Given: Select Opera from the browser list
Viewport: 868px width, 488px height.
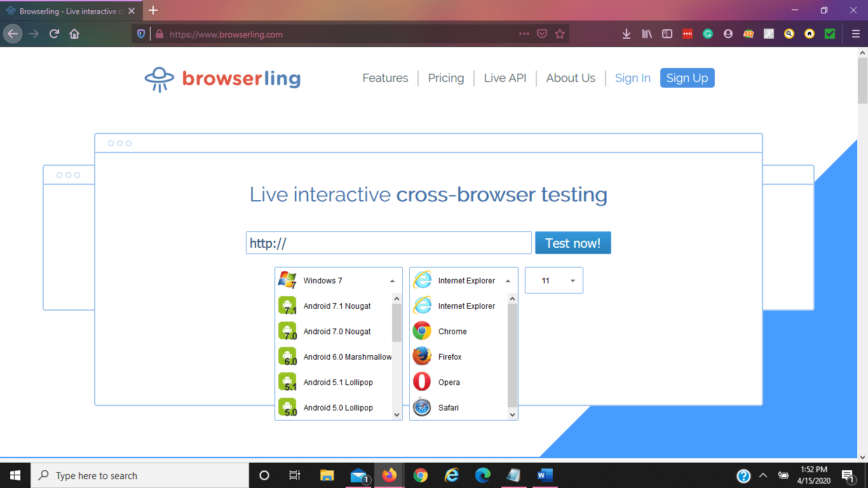Looking at the screenshot, I should pos(448,382).
